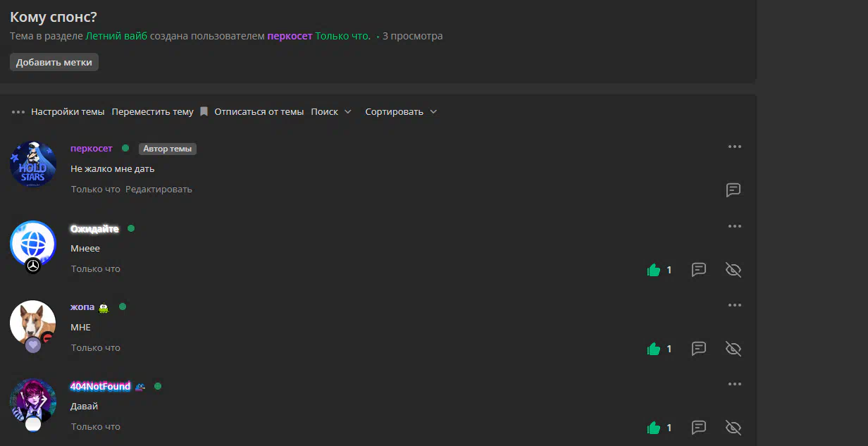This screenshot has height=446, width=868.
Task: Open more options for 404NotFound's post
Action: [x=735, y=384]
